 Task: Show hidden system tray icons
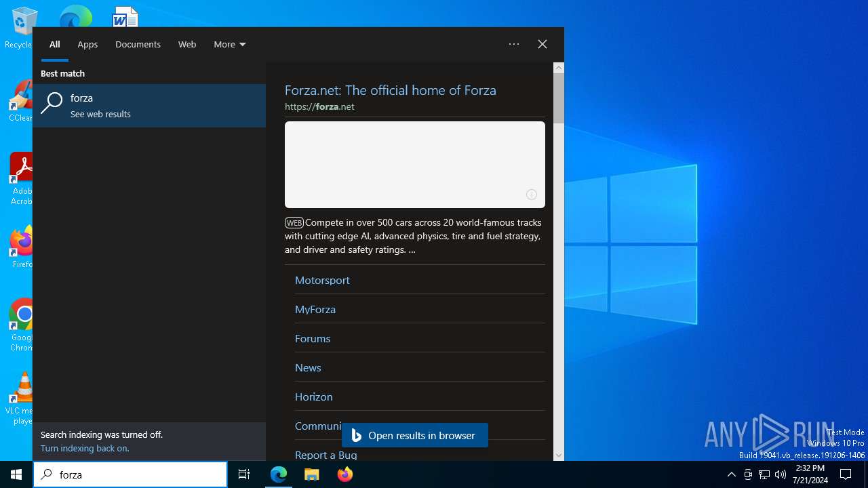pyautogui.click(x=731, y=474)
